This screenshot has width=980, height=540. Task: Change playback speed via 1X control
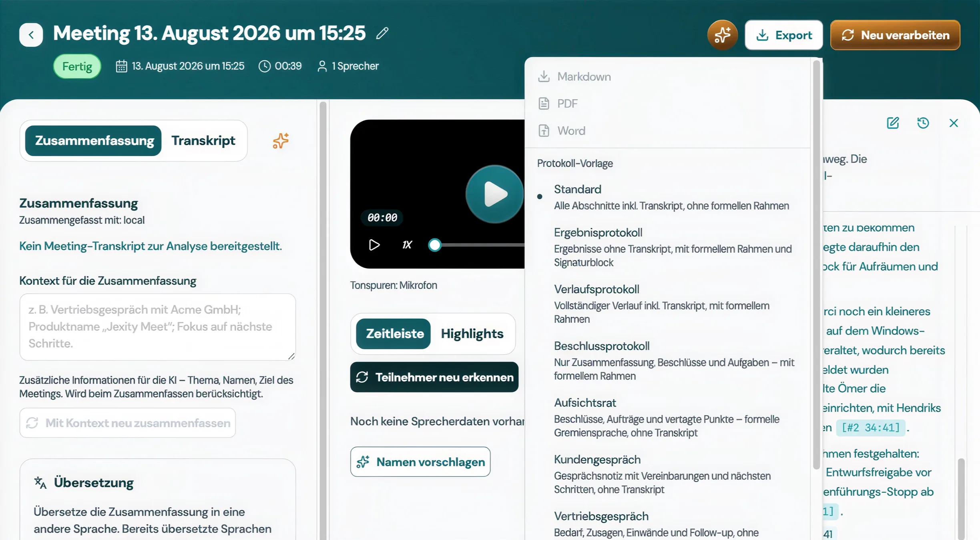click(x=407, y=245)
